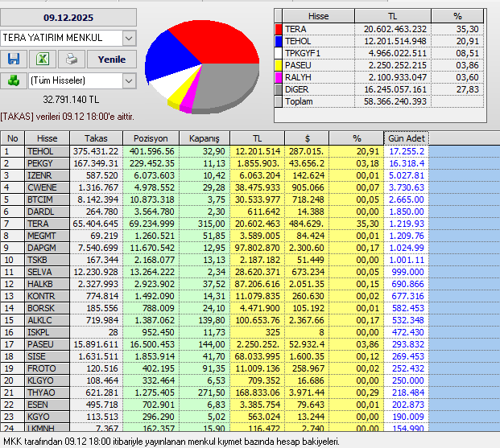Print the report via printer icon

(x=72, y=59)
